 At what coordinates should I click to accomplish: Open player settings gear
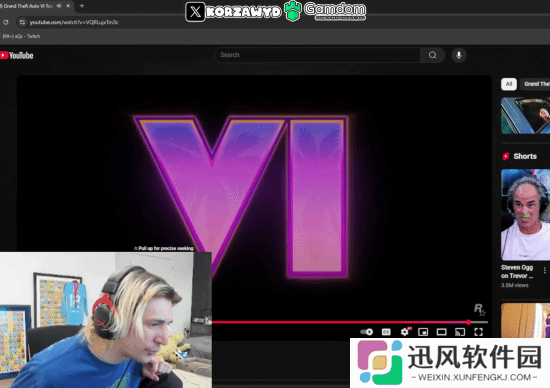405,332
